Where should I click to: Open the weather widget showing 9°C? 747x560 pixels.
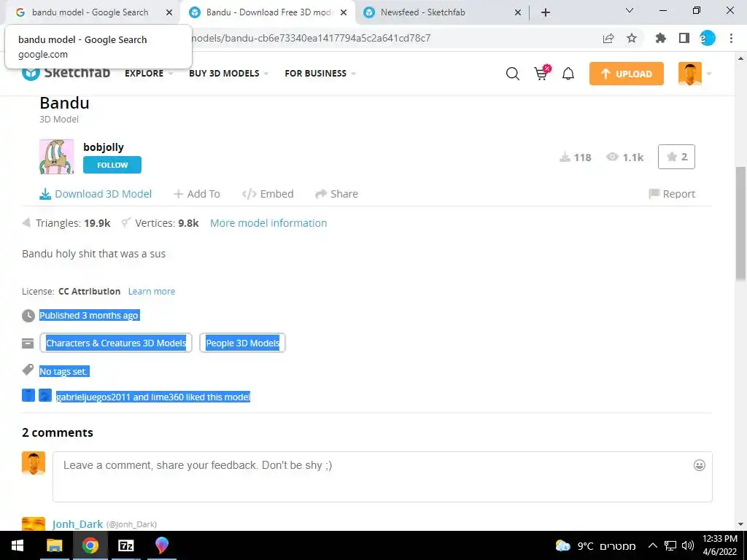(x=595, y=545)
